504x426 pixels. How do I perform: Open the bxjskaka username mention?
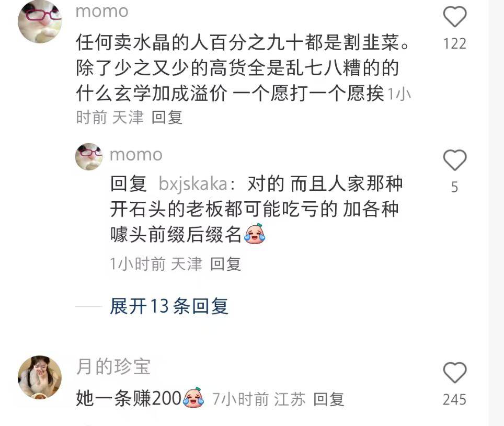click(x=193, y=184)
